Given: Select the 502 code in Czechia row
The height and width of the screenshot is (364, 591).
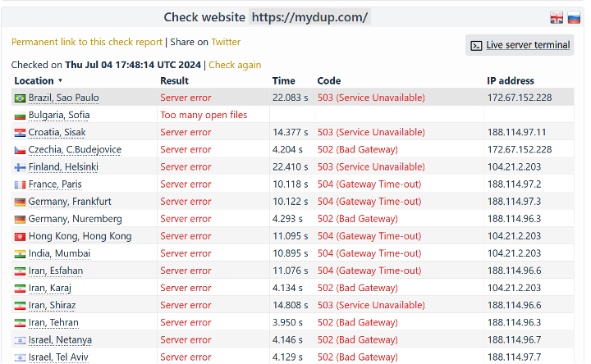Looking at the screenshot, I should [357, 150].
